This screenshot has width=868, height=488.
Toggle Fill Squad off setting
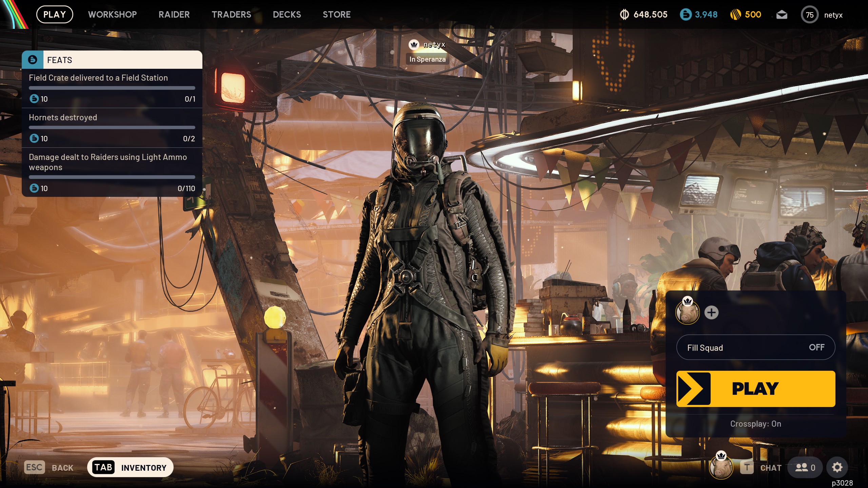[x=755, y=347]
